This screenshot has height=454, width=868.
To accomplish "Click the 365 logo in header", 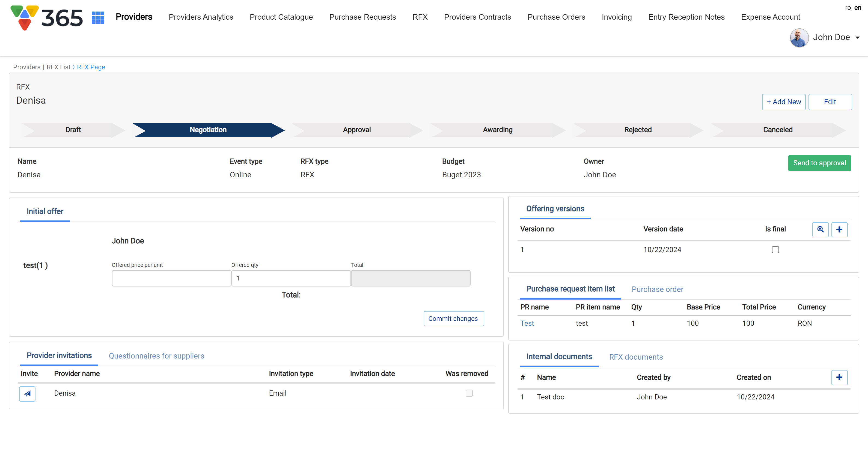I will [46, 17].
